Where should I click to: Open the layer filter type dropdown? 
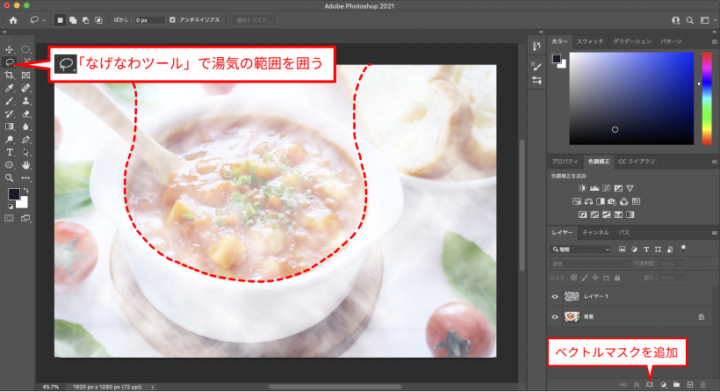pos(581,249)
